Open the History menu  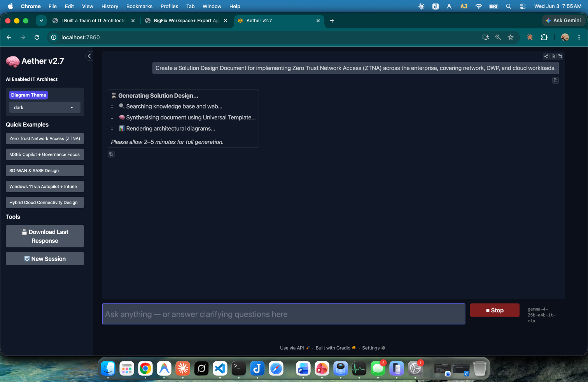[x=110, y=6]
